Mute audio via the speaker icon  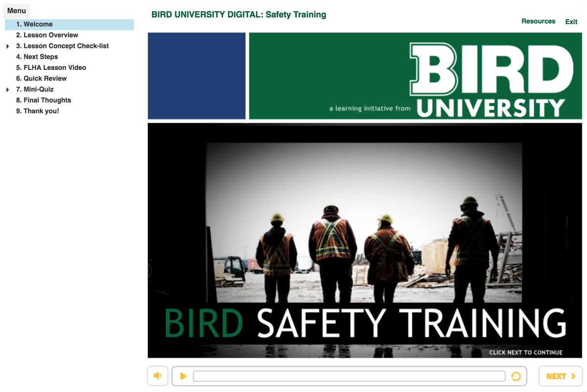pos(158,376)
